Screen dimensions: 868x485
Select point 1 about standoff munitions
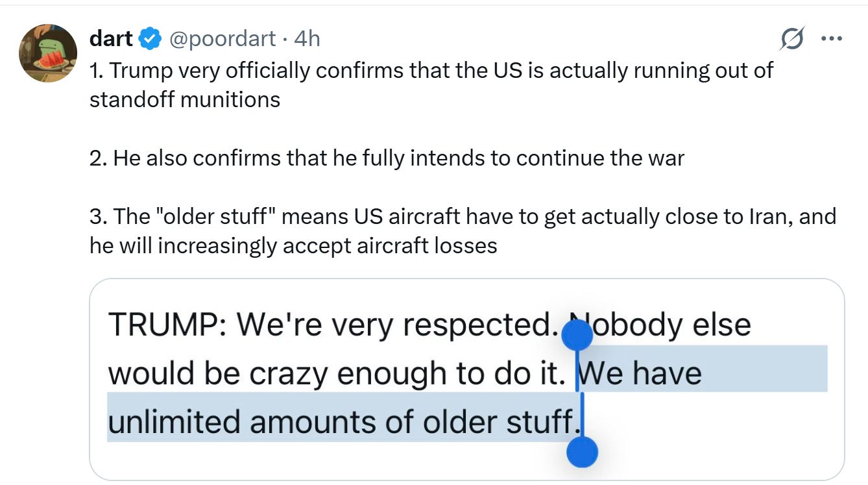(431, 84)
